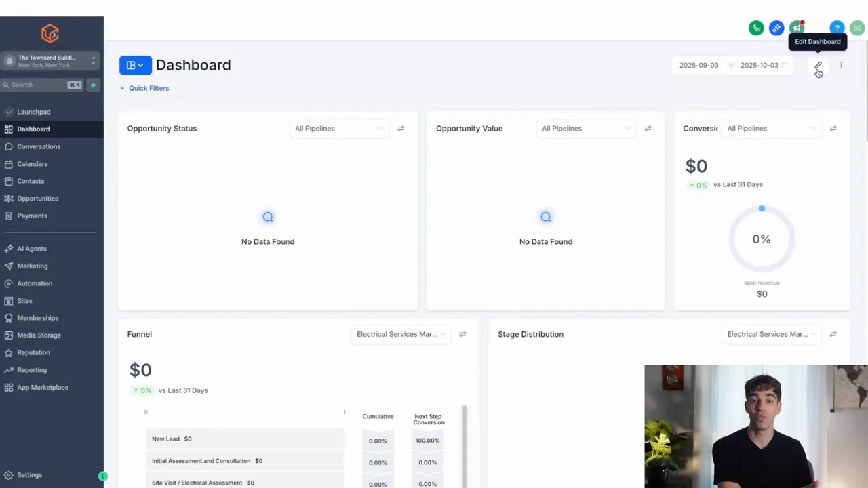Click the green quick-add plus button beside Search

pyautogui.click(x=93, y=85)
